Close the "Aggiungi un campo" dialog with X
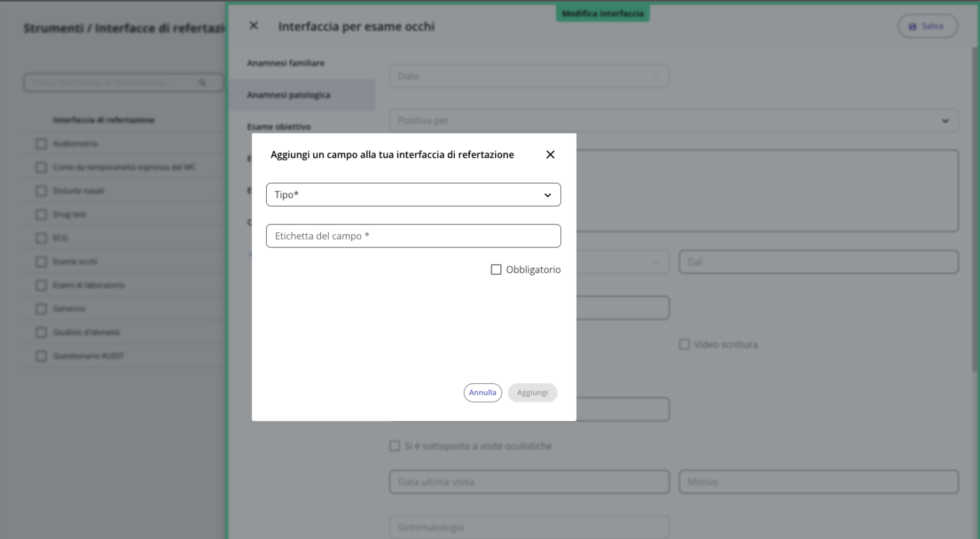Viewport: 980px width, 539px height. coord(549,154)
